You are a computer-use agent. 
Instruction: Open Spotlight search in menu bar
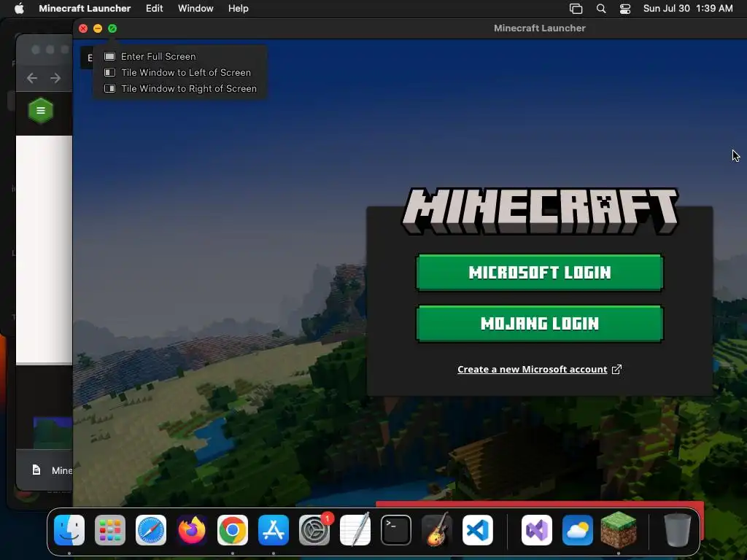pyautogui.click(x=601, y=9)
